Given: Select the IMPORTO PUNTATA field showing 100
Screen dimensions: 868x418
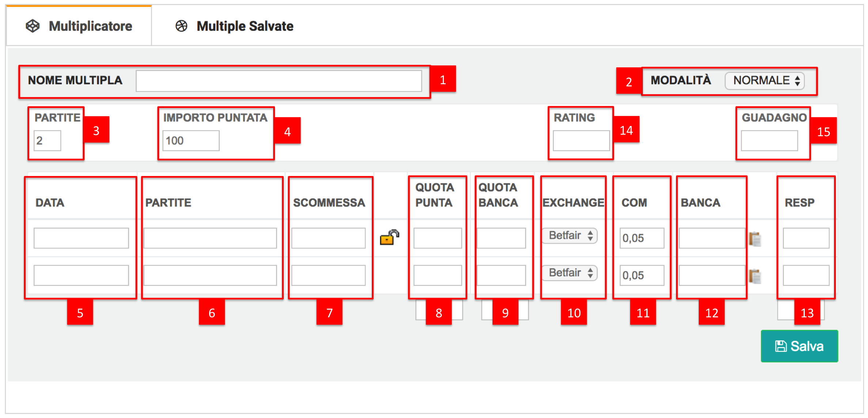Looking at the screenshot, I should point(191,141).
